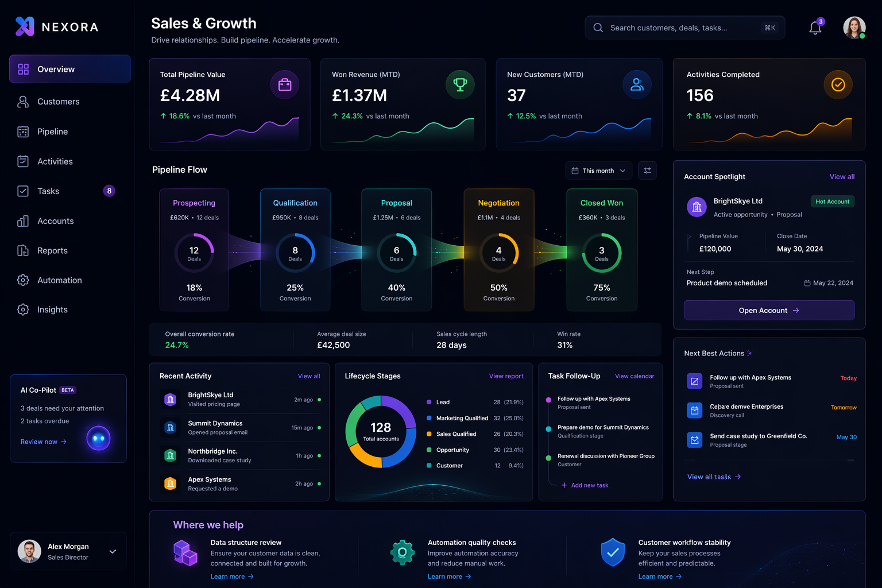Image resolution: width=882 pixels, height=588 pixels.
Task: Click the Activities Completed checkmark icon
Action: pyautogui.click(x=838, y=84)
